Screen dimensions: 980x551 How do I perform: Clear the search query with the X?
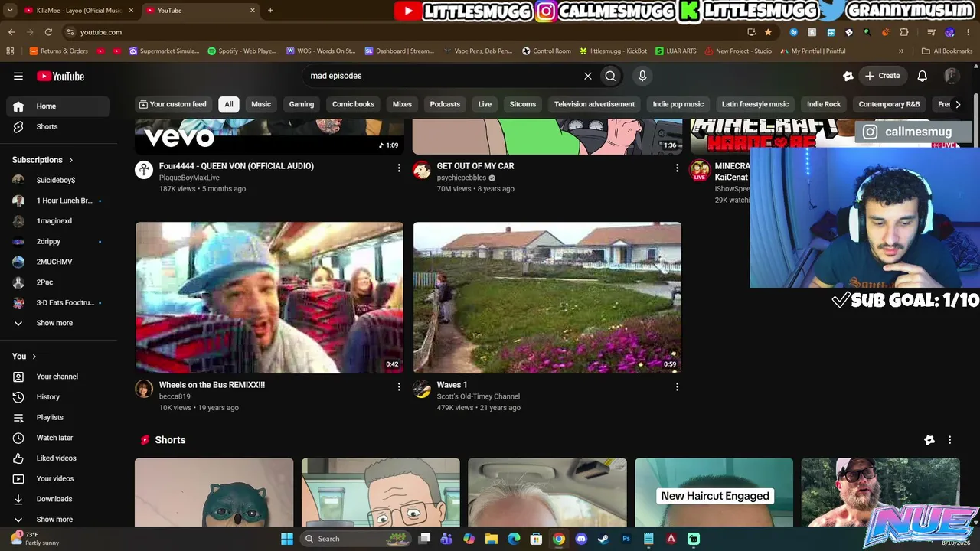pyautogui.click(x=588, y=76)
